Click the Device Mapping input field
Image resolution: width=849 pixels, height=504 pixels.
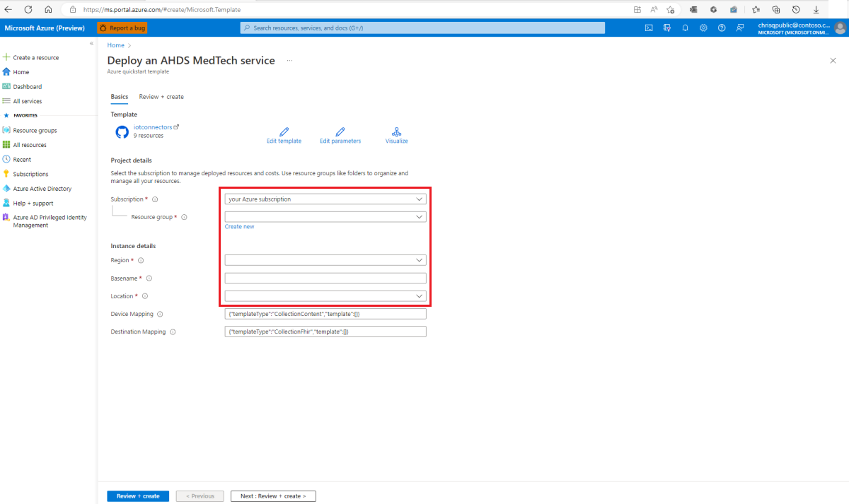325,314
